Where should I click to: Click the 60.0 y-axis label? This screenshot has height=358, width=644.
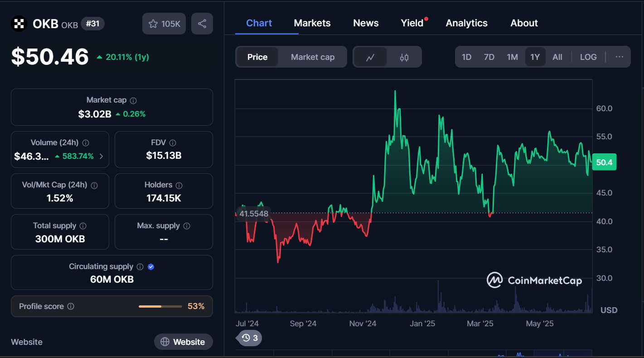604,108
